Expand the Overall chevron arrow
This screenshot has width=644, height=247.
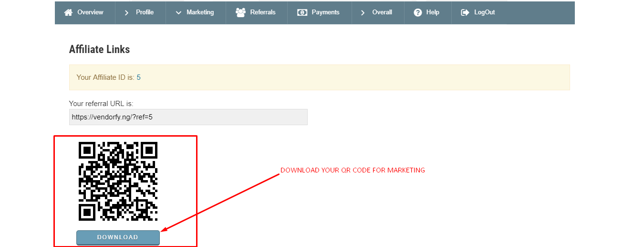[363, 12]
